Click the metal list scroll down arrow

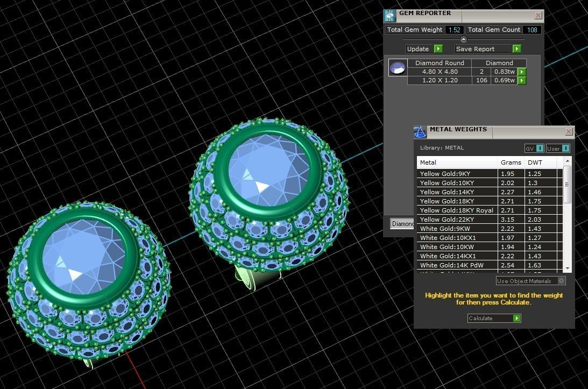pyautogui.click(x=568, y=268)
